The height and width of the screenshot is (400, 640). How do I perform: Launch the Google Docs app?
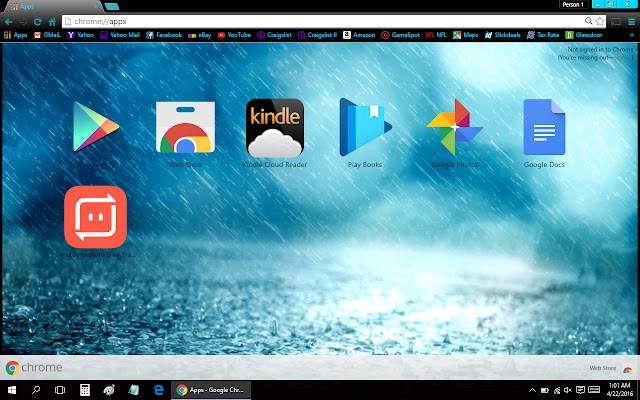544,127
